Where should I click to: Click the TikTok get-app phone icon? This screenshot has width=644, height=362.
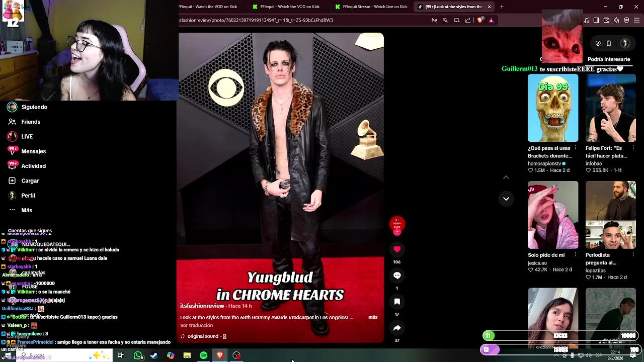609,43
